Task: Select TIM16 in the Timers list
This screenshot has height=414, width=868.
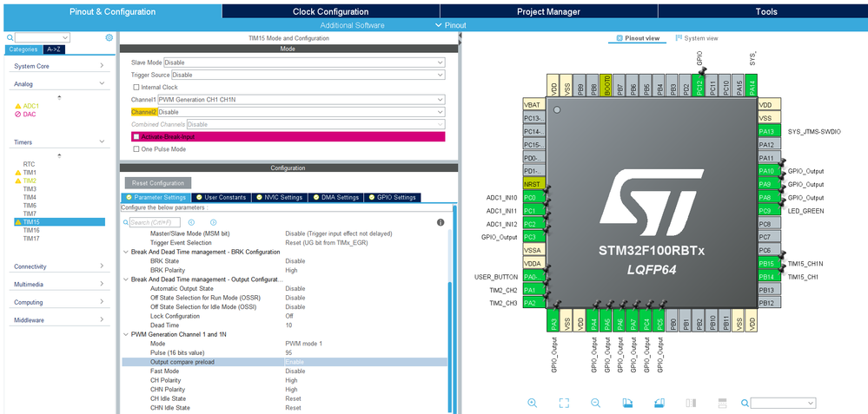Action: point(31,230)
